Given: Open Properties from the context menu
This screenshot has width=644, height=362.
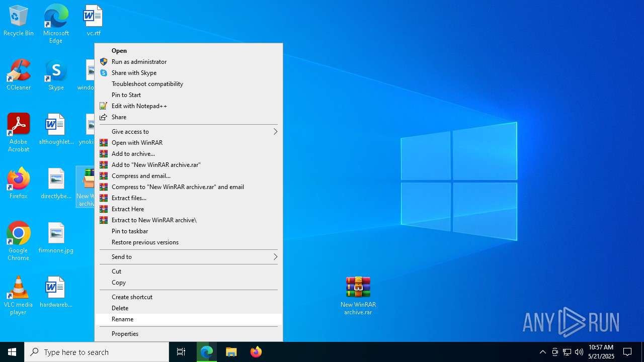Looking at the screenshot, I should (189, 334).
